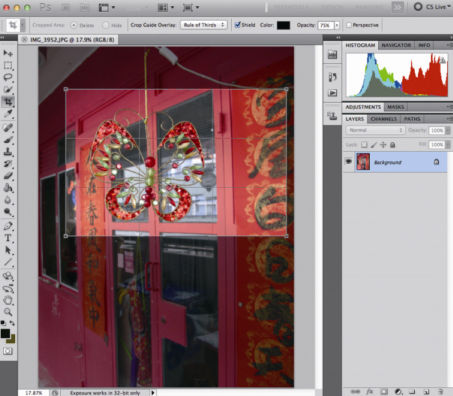The image size is (453, 396).
Task: Click the Eyedropper tool
Action: (8, 114)
